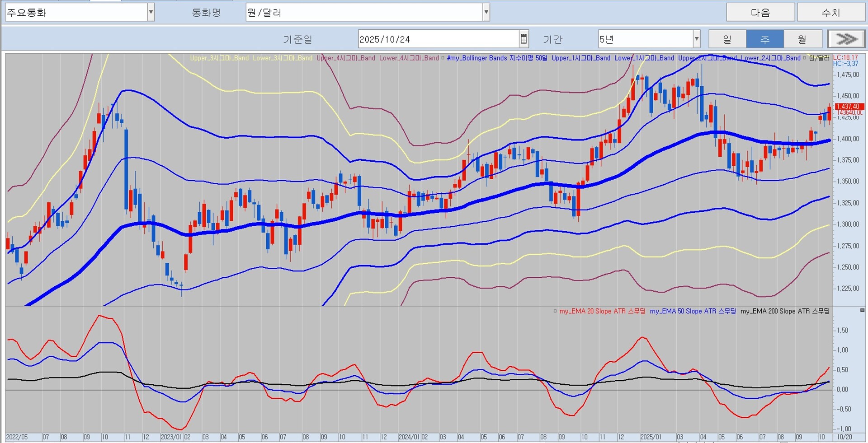Click the Lower_3시그마_Band legend label
The width and height of the screenshot is (868, 443).
coord(283,58)
